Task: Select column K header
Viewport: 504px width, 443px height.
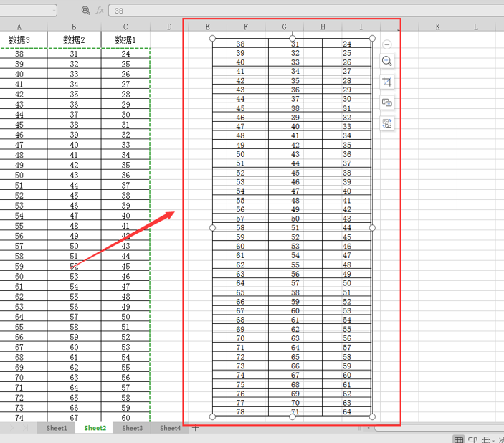Action: (x=438, y=27)
